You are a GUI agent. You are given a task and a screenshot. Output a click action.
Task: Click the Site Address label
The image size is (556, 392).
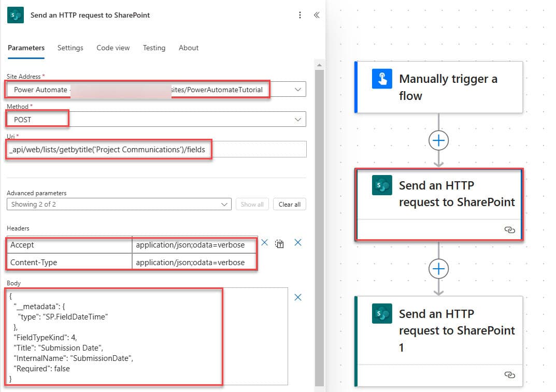tap(23, 77)
